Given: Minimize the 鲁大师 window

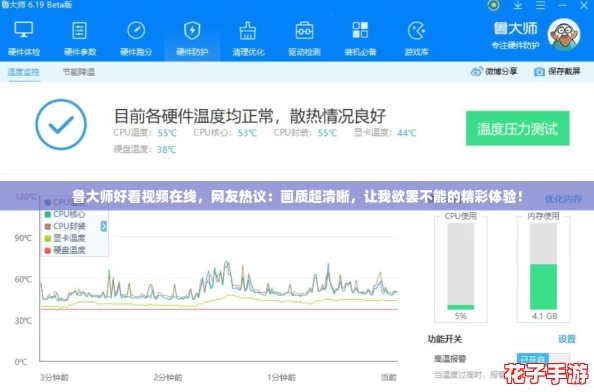Looking at the screenshot, I should [563, 5].
